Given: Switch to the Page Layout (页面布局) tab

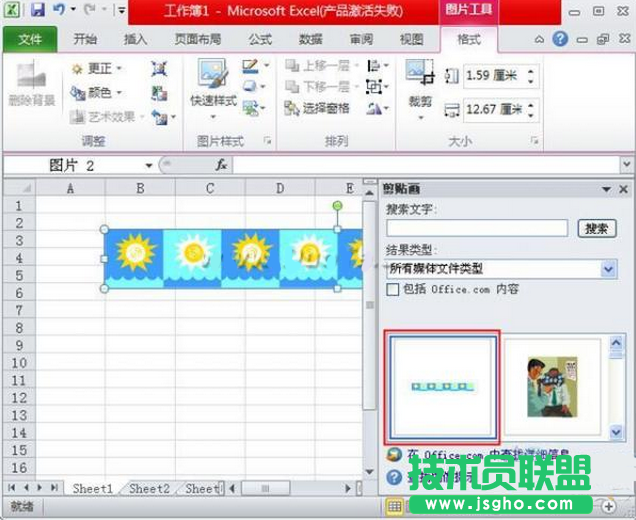Looking at the screenshot, I should click(198, 39).
